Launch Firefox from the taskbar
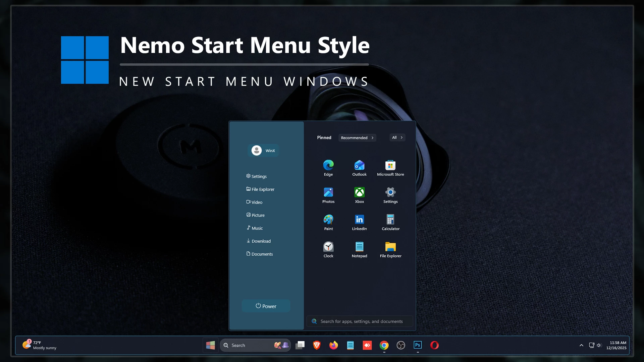The height and width of the screenshot is (362, 644). coord(333,345)
